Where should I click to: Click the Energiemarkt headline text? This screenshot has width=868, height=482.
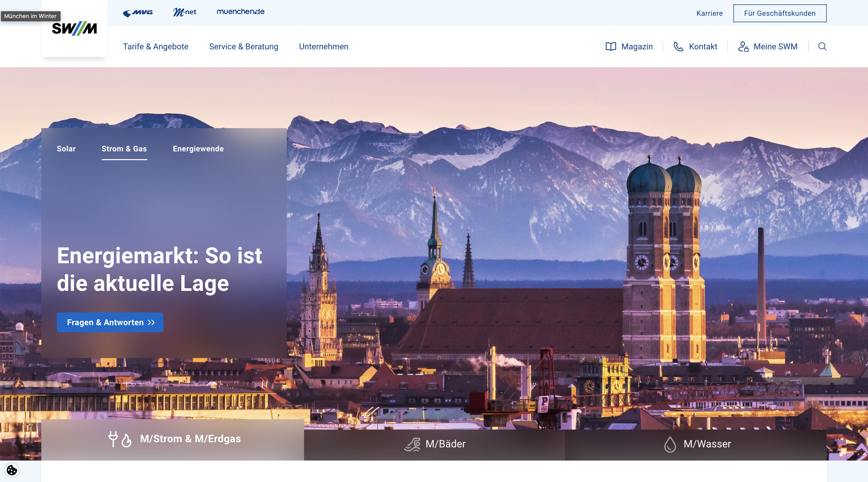click(159, 269)
